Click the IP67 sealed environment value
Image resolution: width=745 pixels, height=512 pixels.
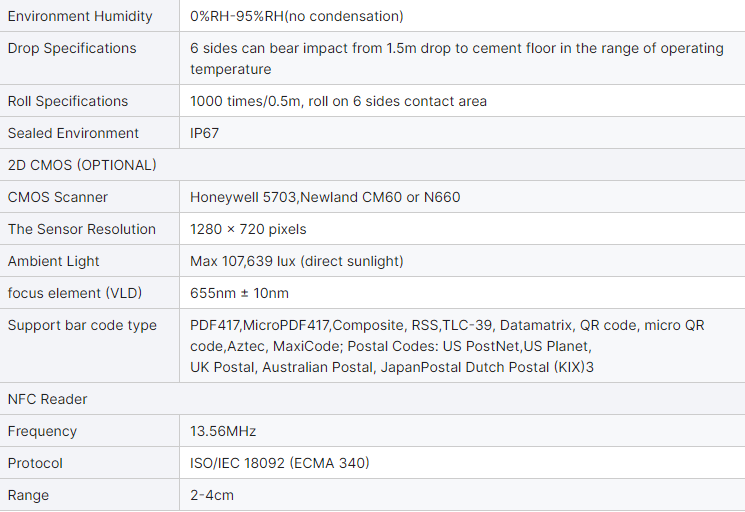(206, 133)
